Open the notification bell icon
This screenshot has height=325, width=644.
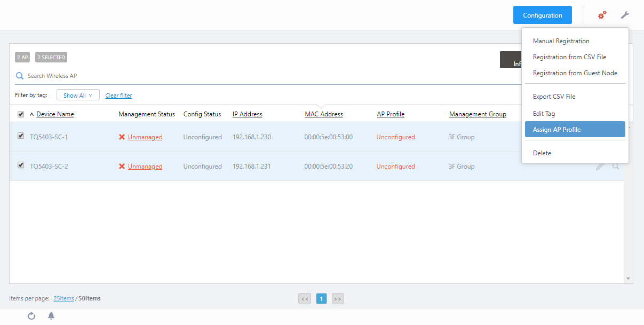[x=51, y=316]
